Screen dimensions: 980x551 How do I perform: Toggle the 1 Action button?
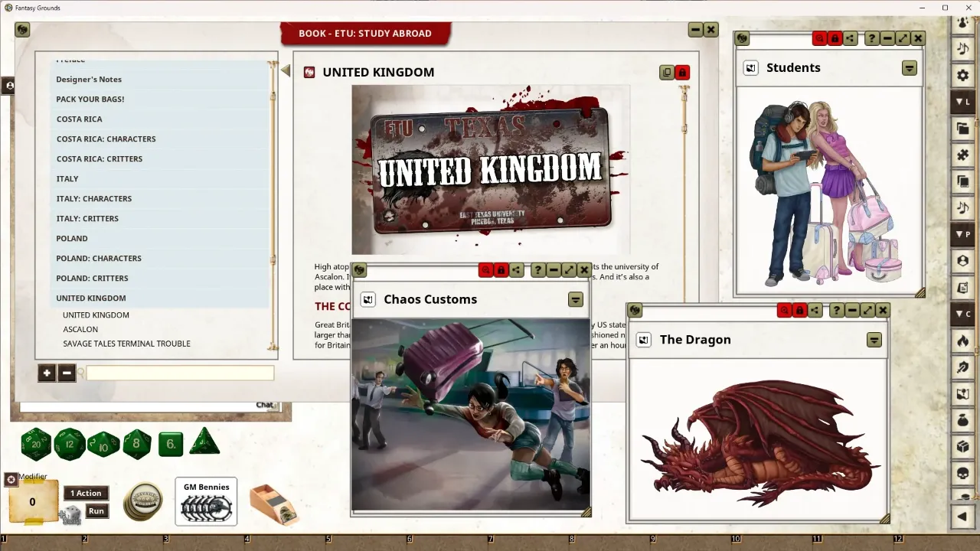click(x=86, y=494)
